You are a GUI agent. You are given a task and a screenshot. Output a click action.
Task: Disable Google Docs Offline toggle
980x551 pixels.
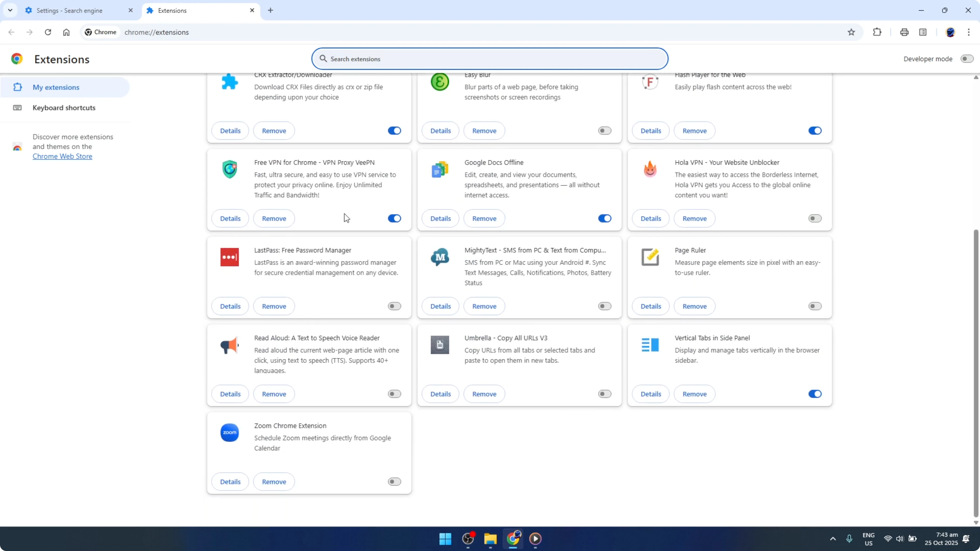[605, 219]
